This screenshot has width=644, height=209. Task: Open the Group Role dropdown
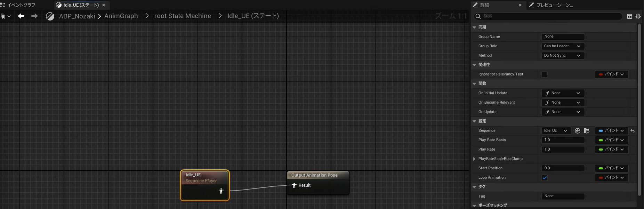coord(562,46)
